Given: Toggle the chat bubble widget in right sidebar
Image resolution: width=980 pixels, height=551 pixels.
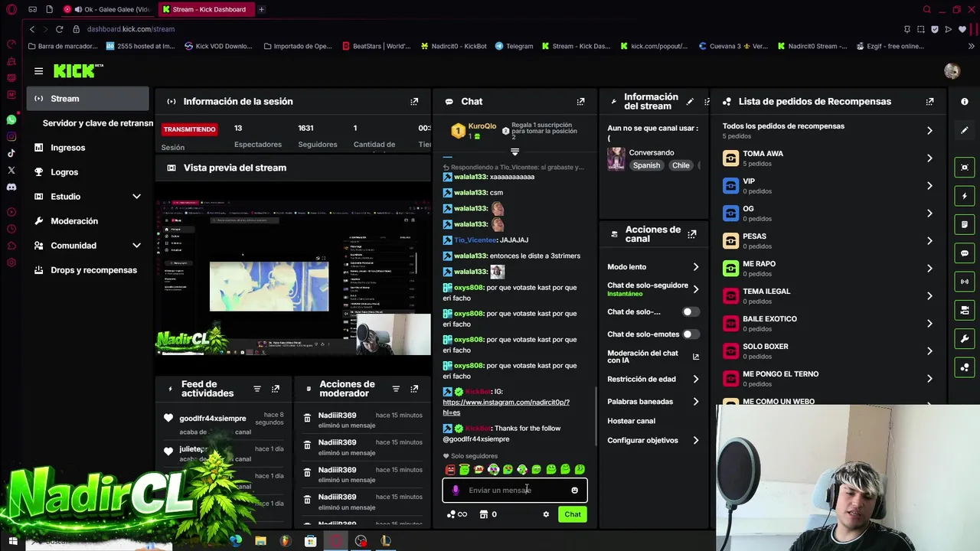Looking at the screenshot, I should click(965, 253).
